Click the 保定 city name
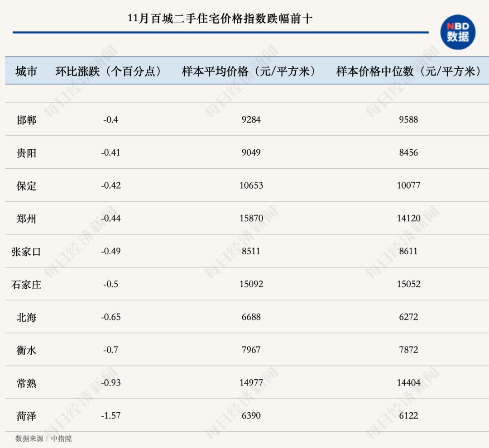The image size is (489, 448). pos(26,186)
